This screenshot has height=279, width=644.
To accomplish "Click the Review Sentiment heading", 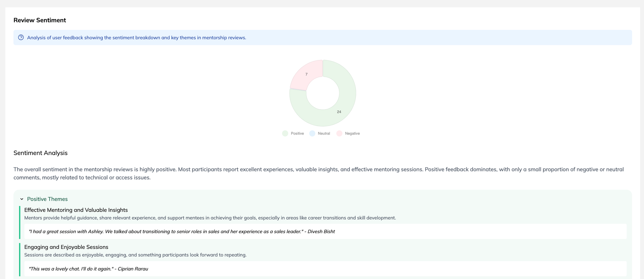I will click(x=40, y=20).
